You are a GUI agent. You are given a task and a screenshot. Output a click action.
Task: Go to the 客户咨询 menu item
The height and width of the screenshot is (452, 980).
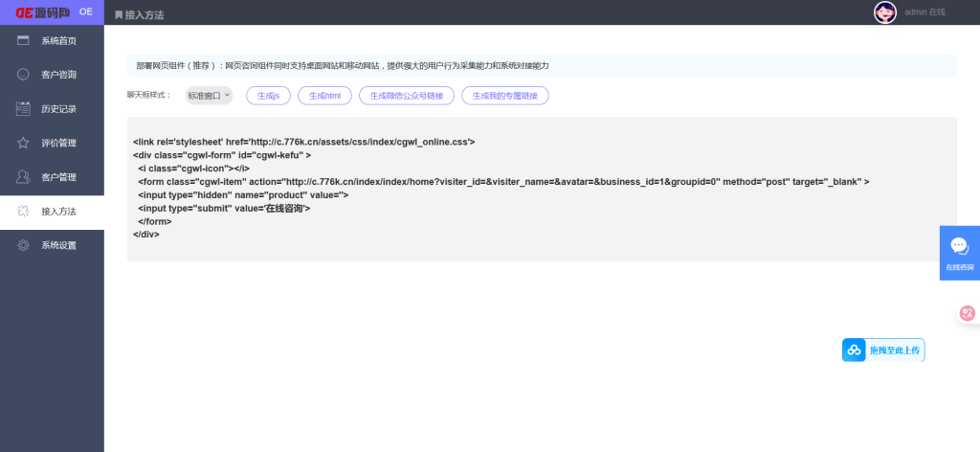coord(58,75)
